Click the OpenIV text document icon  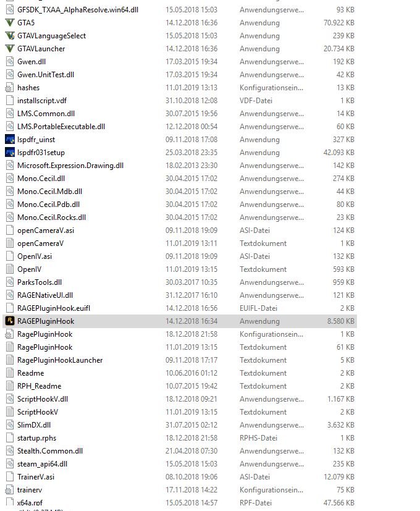pyautogui.click(x=10, y=269)
